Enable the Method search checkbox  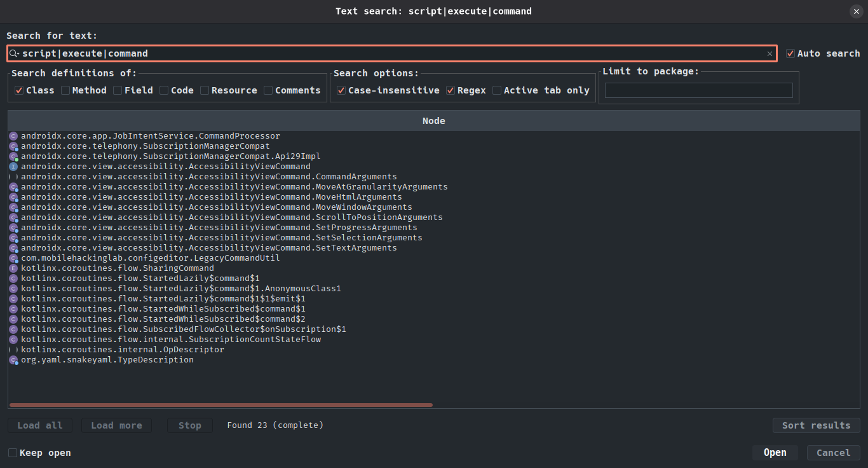click(65, 90)
